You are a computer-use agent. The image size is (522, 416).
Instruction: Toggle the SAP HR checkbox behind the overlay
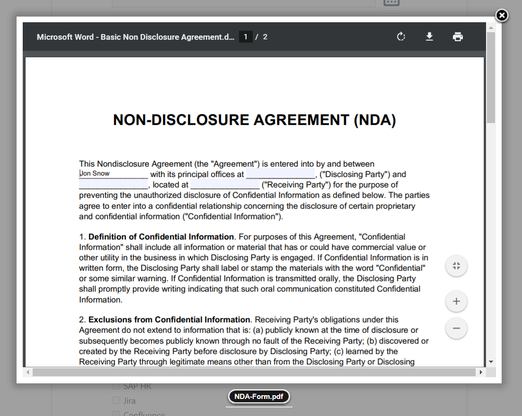click(116, 386)
